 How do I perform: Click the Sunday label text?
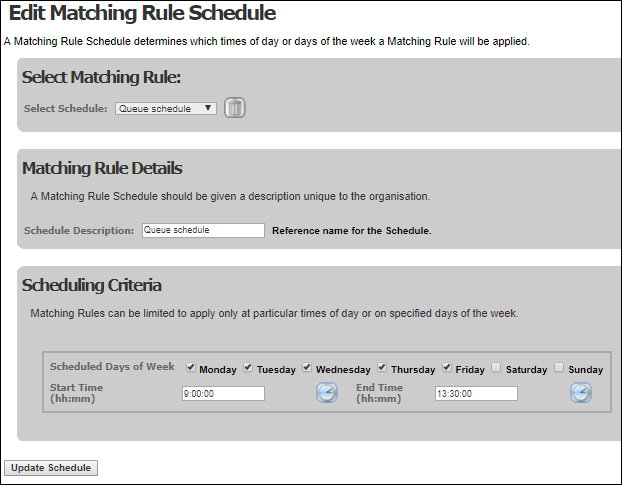click(586, 370)
